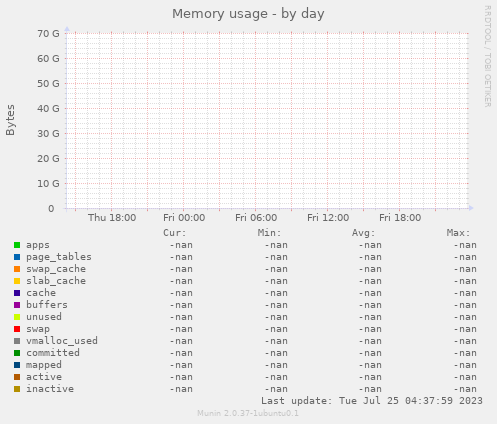Click the 'Min:' column header
Viewport: 497px width, 424px height.
click(x=269, y=233)
